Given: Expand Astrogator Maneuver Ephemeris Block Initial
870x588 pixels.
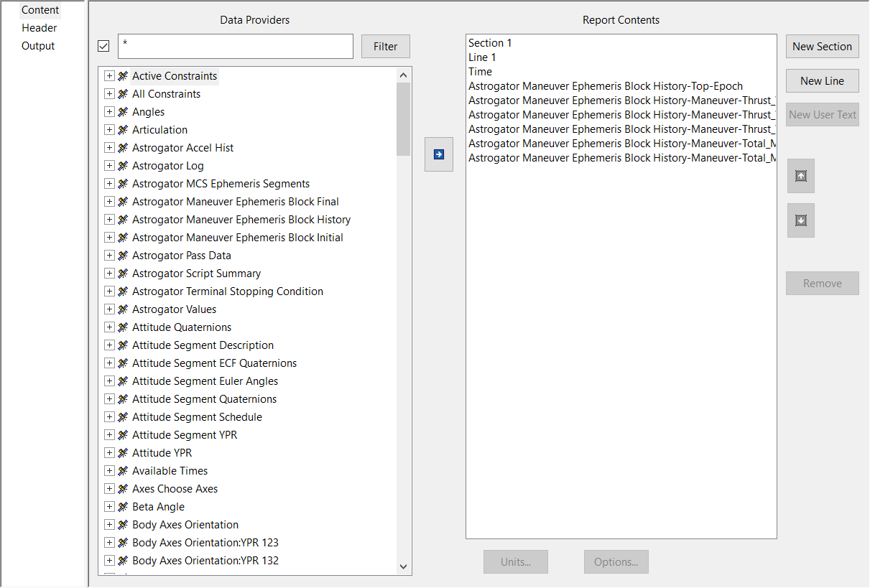Looking at the screenshot, I should tap(109, 237).
